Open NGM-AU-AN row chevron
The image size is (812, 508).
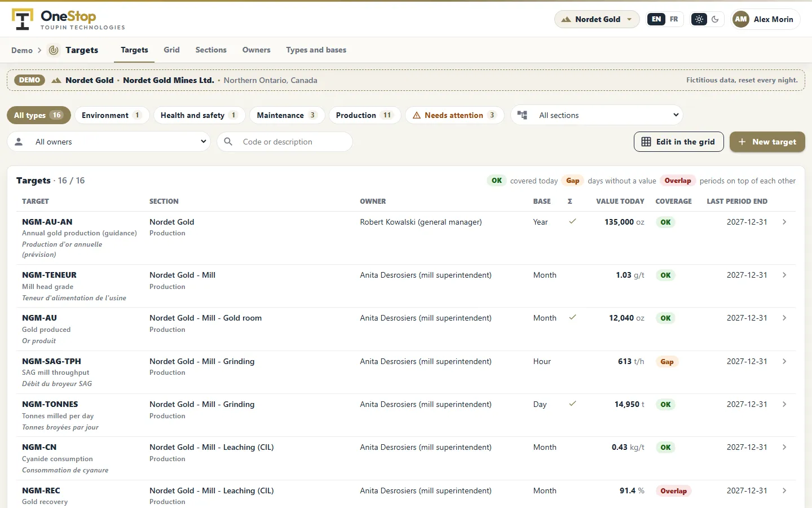click(784, 222)
